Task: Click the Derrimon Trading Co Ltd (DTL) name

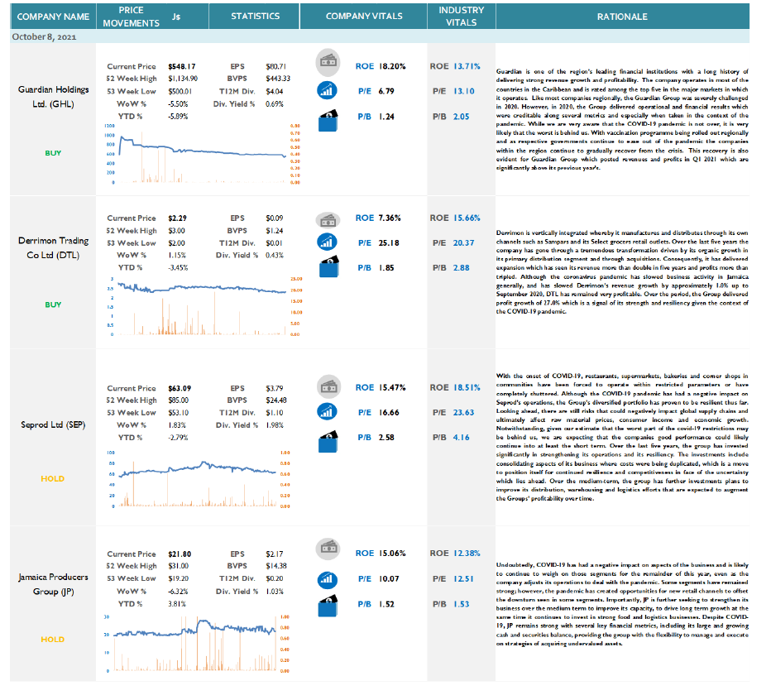Action: pyautogui.click(x=53, y=247)
